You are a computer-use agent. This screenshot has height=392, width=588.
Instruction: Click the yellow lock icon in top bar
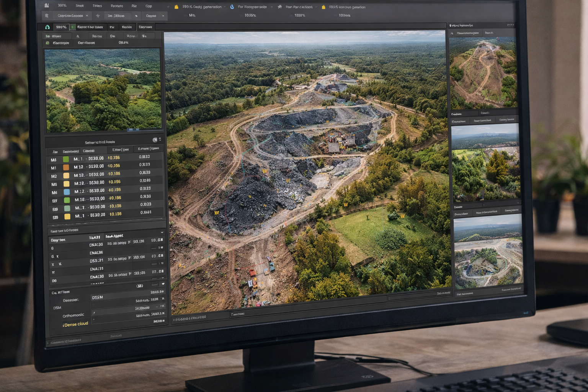(176, 7)
